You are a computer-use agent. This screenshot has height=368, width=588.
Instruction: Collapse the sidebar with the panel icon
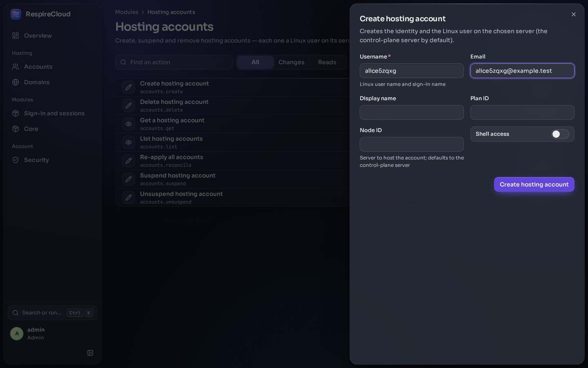90,353
